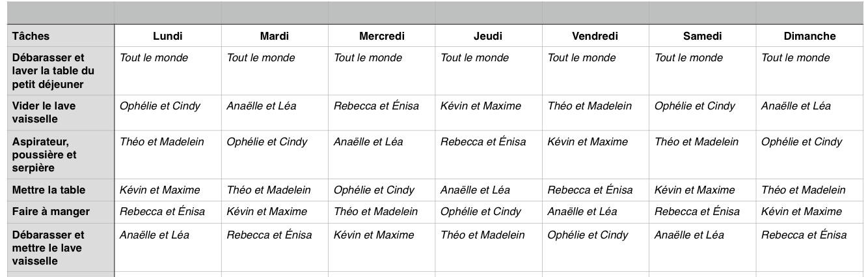Select the Lundi column header cell
Viewport: 868px width, 277px height.
[168, 36]
